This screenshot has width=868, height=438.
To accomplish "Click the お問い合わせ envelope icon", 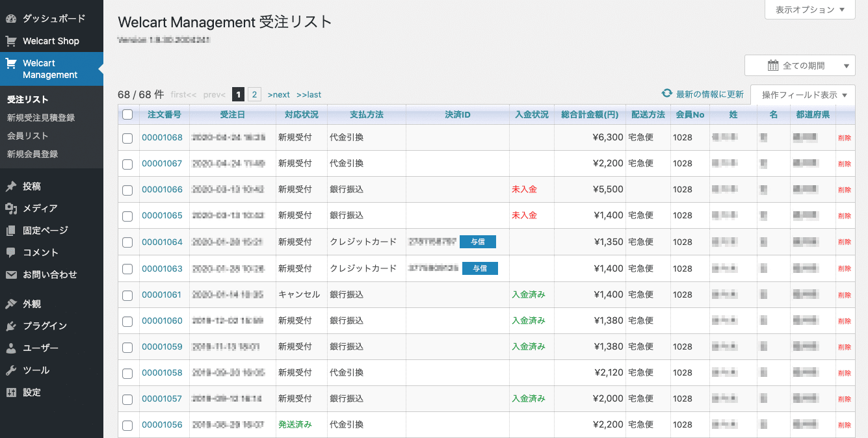I will point(11,275).
